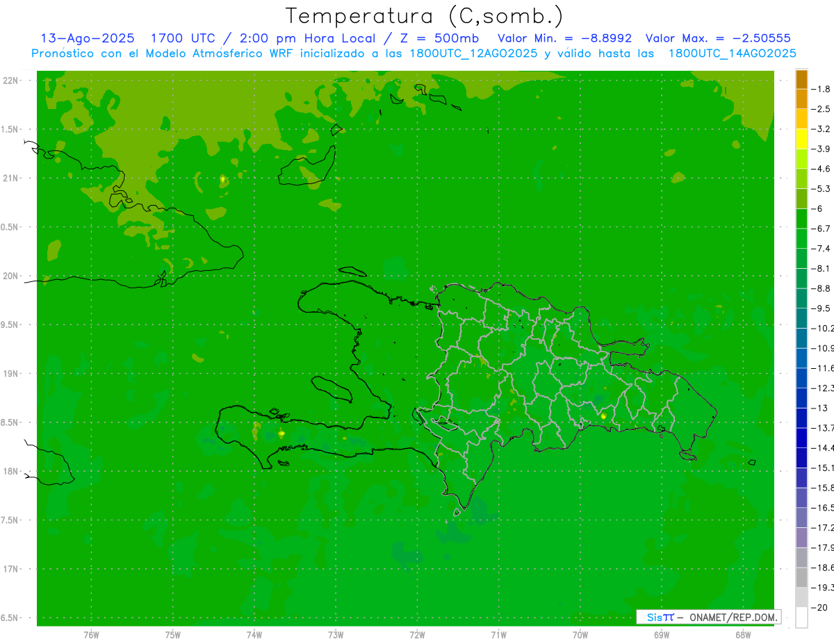The width and height of the screenshot is (834, 644).
Task: Select the purple swatch between -17.2 and -17.9
Action: 801,538
